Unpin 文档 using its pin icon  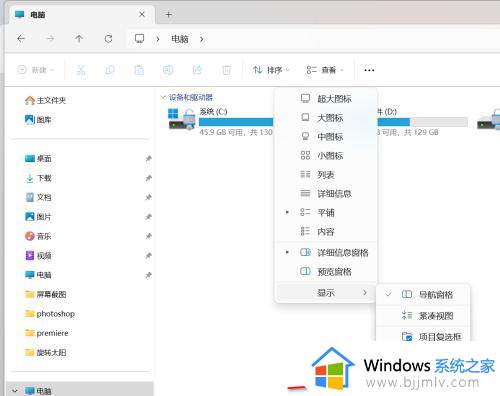pyautogui.click(x=149, y=197)
